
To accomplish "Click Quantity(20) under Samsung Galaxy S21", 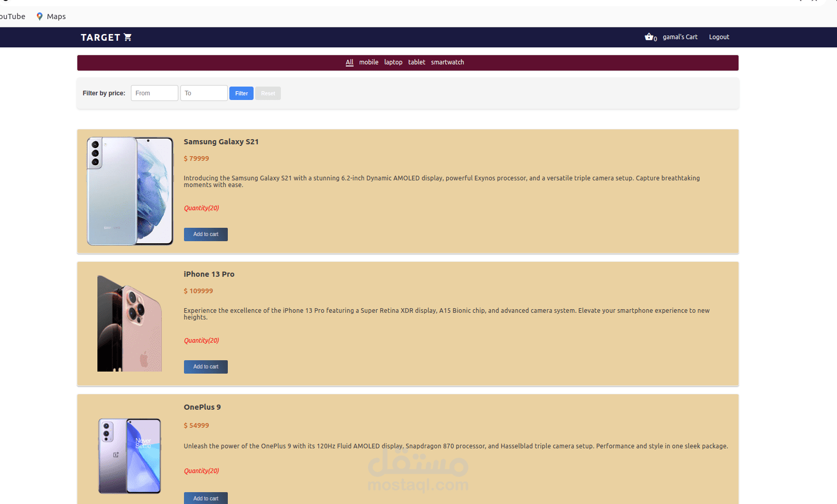I will tap(202, 208).
